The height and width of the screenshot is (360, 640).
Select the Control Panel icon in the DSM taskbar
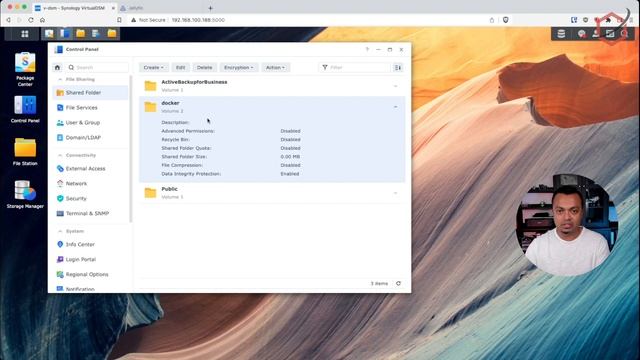pyautogui.click(x=64, y=33)
